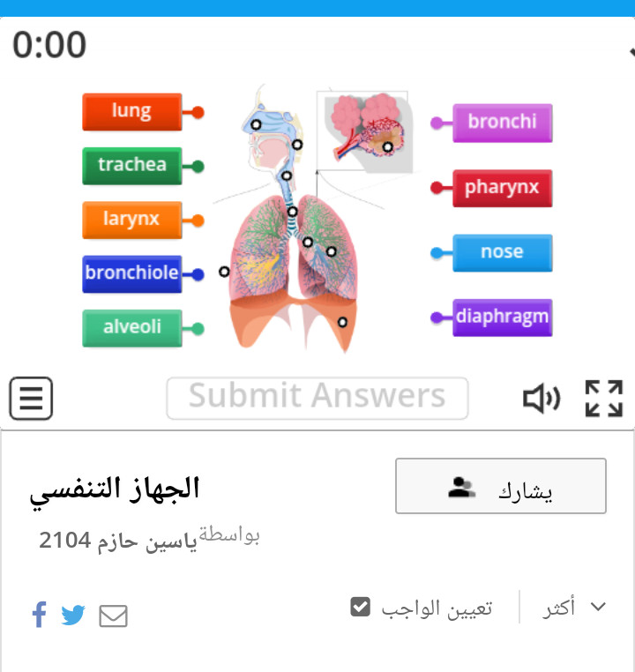Mute sound with the speaker icon
Viewport: 635px width, 672px height.
[x=542, y=398]
